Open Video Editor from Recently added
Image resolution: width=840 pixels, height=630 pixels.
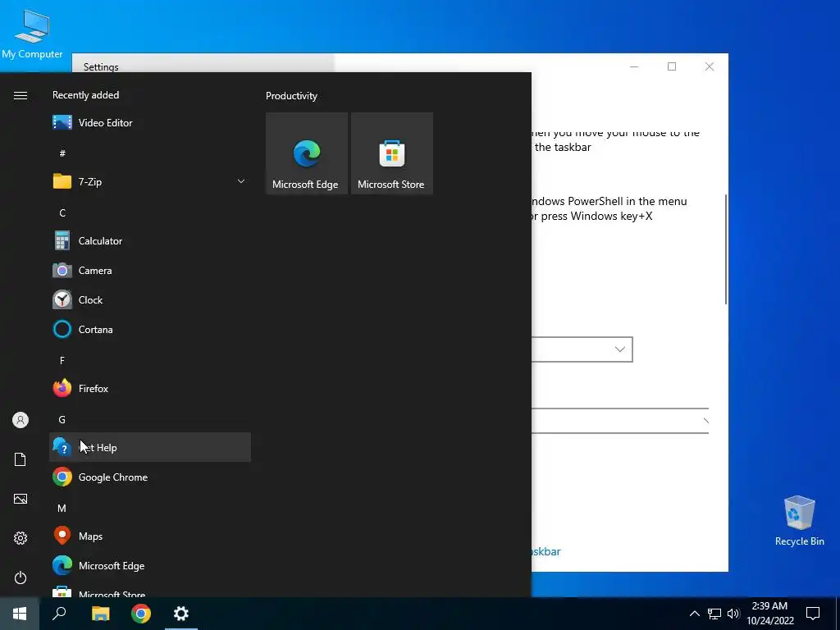click(150, 123)
